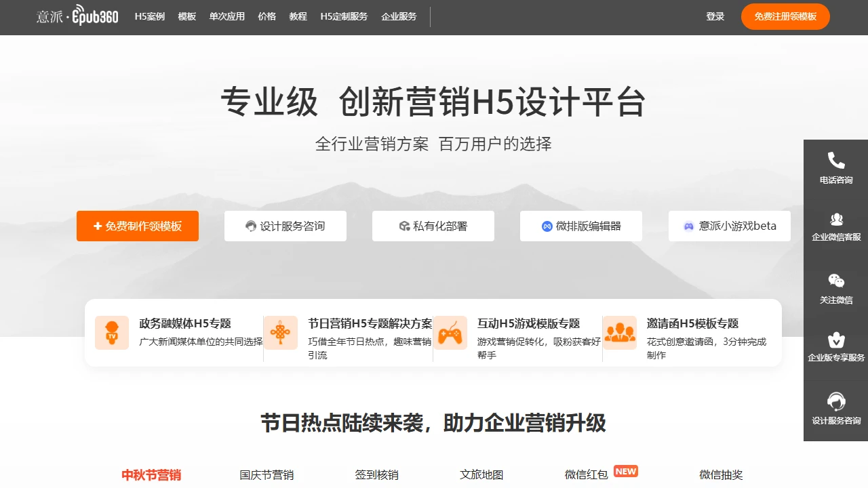
Task: Click the headset icon in sidebar 设计服务咨询
Action: tap(836, 402)
